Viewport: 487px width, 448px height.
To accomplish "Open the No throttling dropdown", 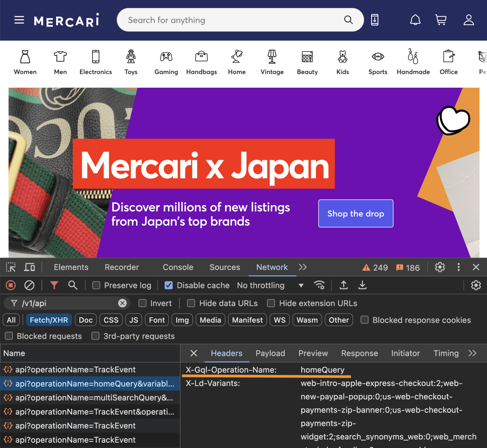I will pos(270,285).
